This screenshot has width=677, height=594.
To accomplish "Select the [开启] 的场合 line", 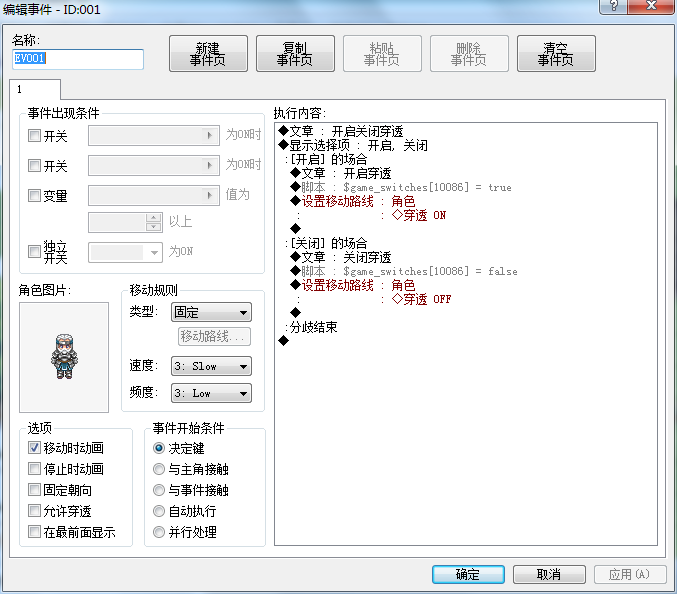I will pyautogui.click(x=326, y=159).
